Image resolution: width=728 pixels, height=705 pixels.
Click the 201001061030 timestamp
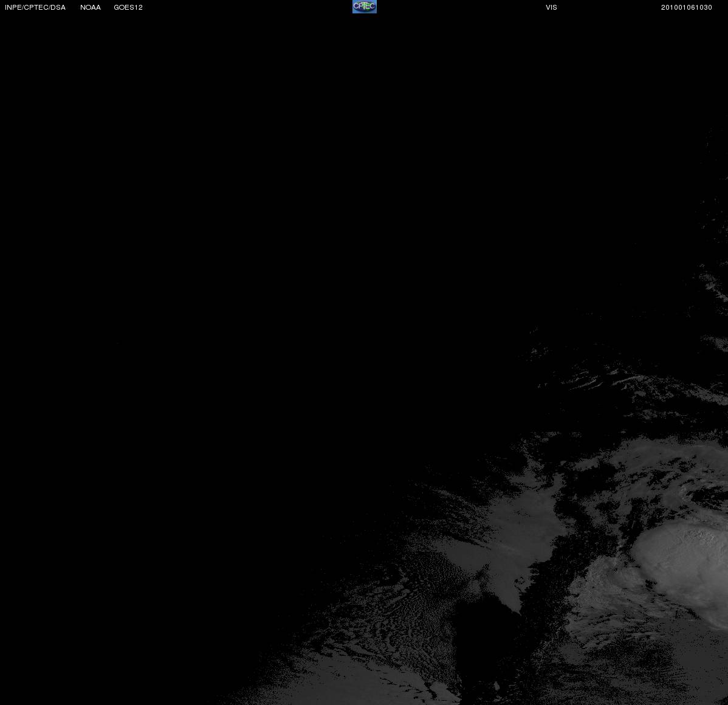(x=686, y=7)
